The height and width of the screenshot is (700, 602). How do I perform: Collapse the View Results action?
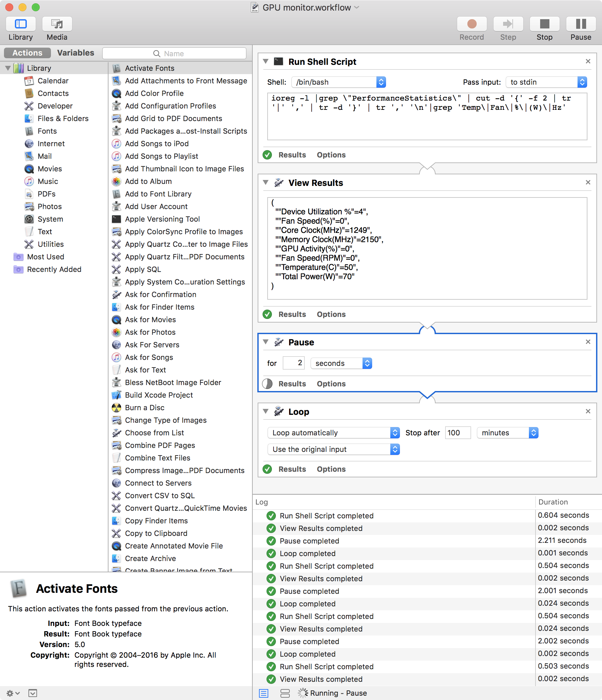pos(266,182)
